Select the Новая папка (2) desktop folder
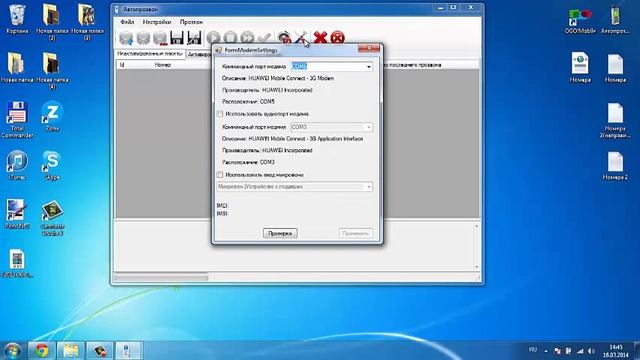This screenshot has width=640, height=360. pos(52,21)
